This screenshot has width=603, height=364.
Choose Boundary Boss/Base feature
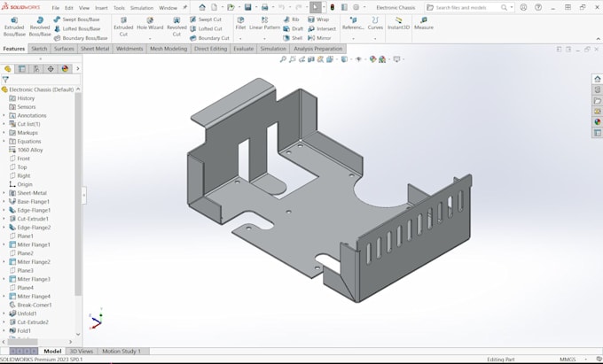click(81, 38)
